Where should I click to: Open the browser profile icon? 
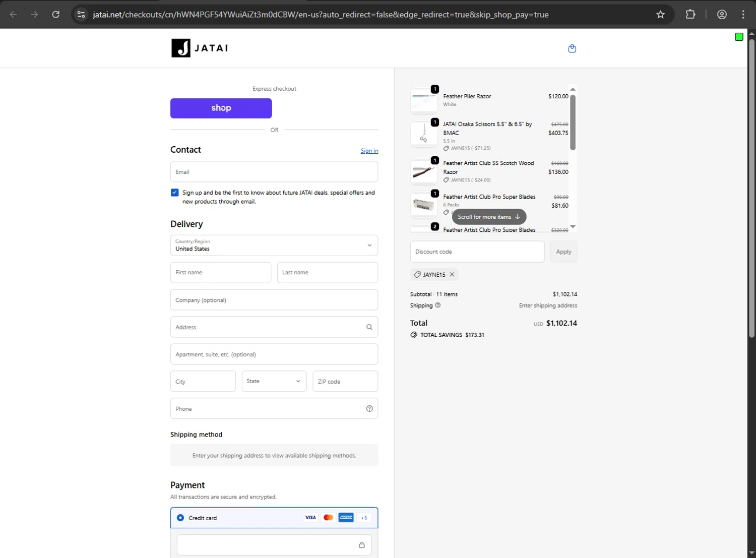(722, 15)
